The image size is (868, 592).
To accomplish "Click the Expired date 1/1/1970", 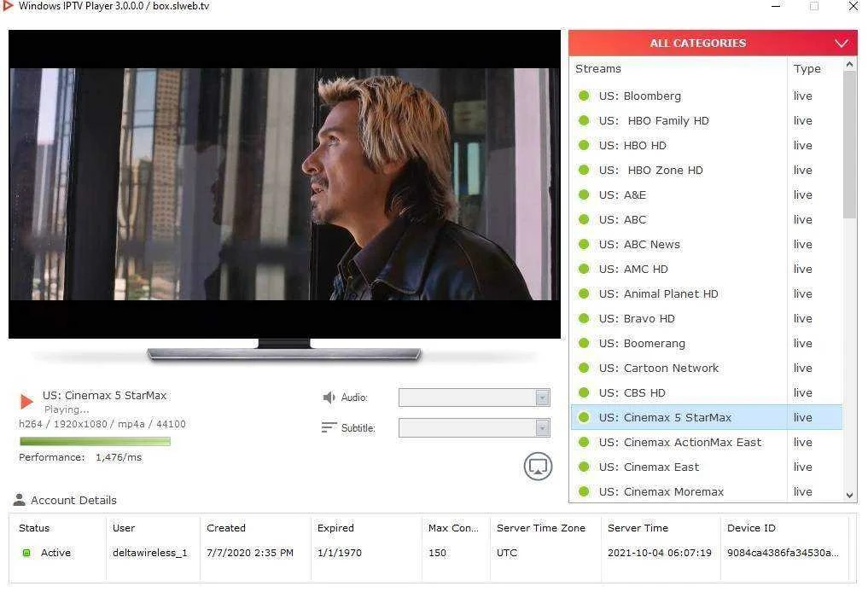I will point(340,553).
